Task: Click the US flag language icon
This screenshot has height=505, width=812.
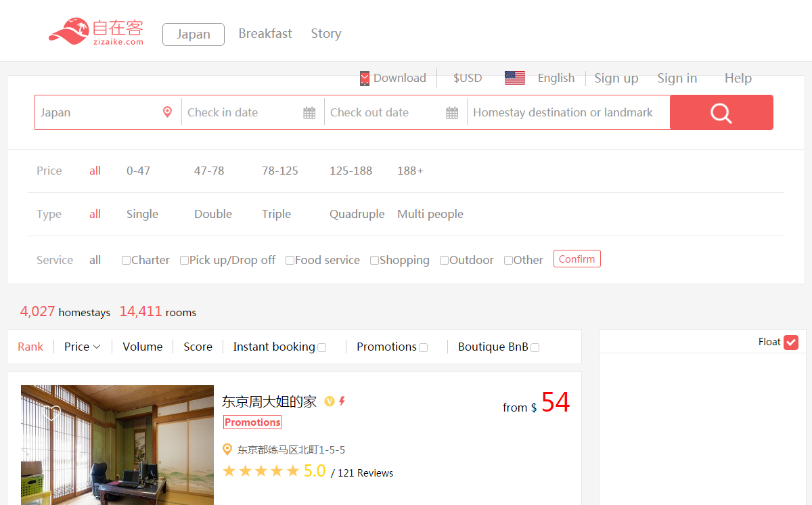Action: (515, 78)
